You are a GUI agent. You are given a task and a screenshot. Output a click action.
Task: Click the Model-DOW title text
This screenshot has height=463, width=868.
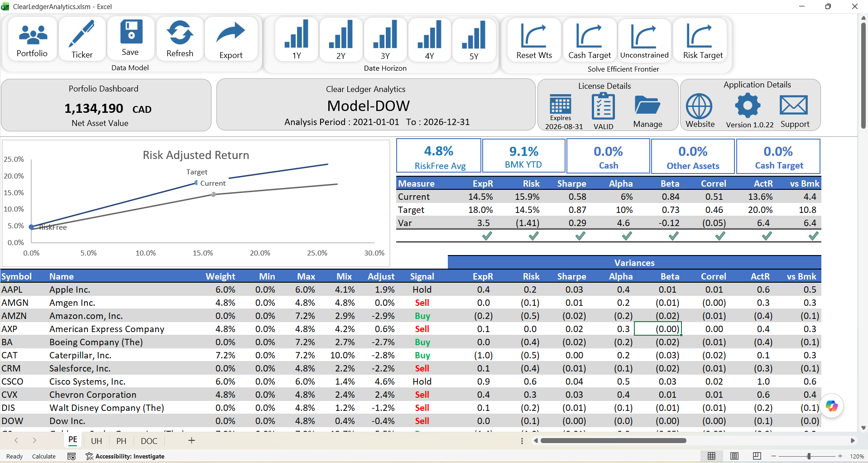[368, 106]
